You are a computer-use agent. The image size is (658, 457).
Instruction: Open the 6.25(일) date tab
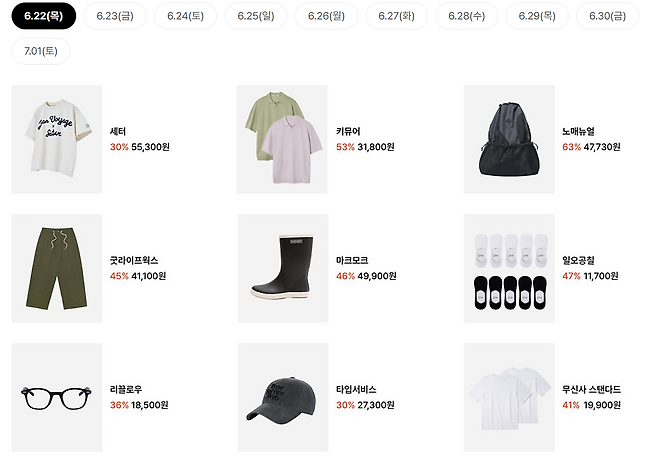[x=256, y=16]
